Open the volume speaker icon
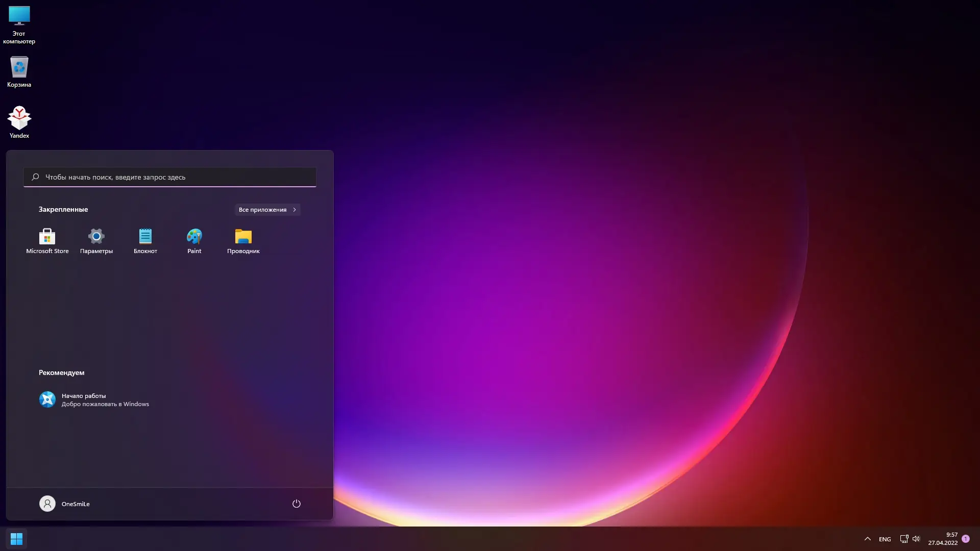The height and width of the screenshot is (551, 980). (916, 539)
